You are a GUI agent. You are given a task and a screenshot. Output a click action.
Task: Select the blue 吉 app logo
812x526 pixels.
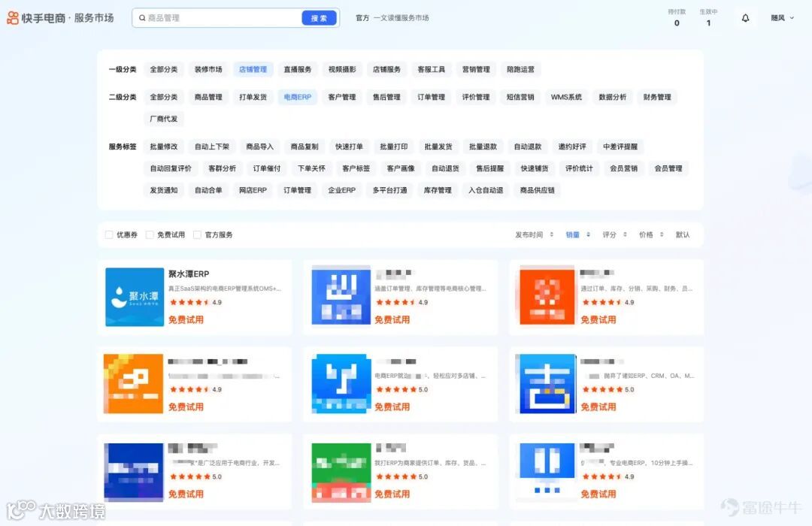click(547, 384)
